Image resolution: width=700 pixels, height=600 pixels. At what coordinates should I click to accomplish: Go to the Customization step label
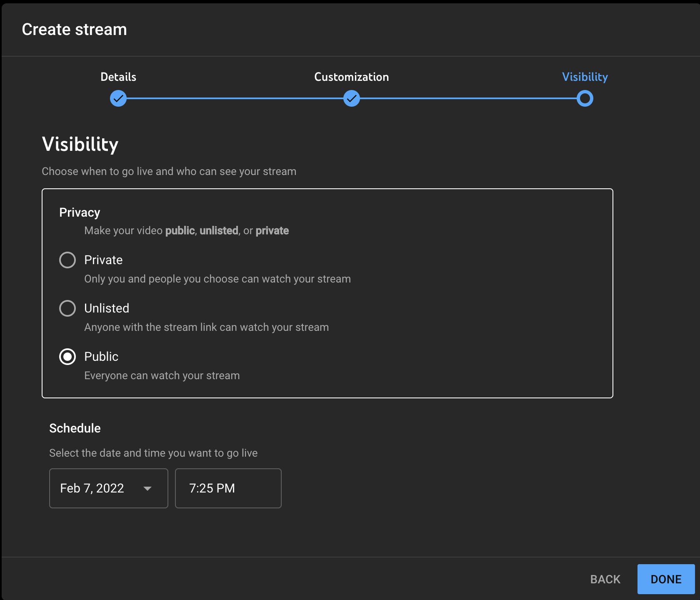tap(352, 77)
